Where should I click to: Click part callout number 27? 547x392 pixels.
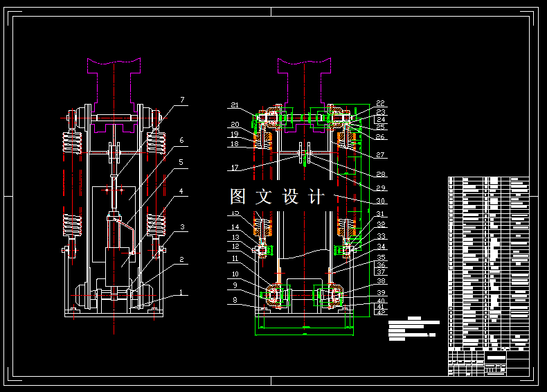click(380, 155)
